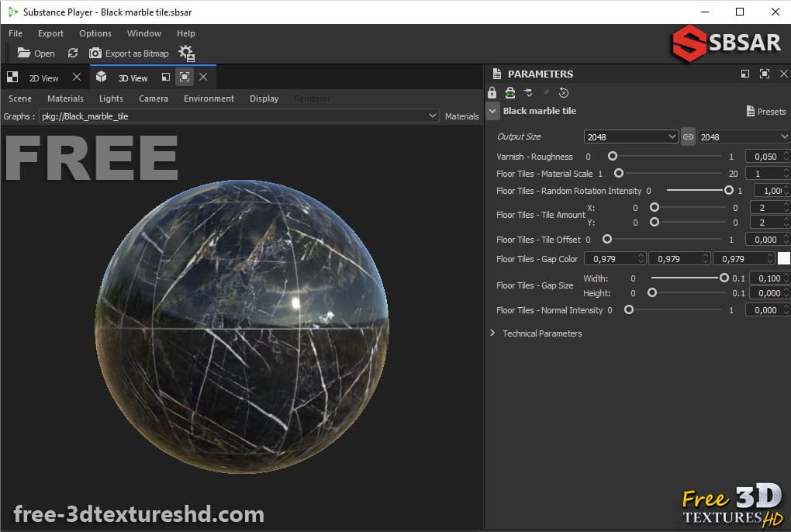791x532 pixels.
Task: Click the Tile Amount X slider handle
Action: click(x=655, y=207)
